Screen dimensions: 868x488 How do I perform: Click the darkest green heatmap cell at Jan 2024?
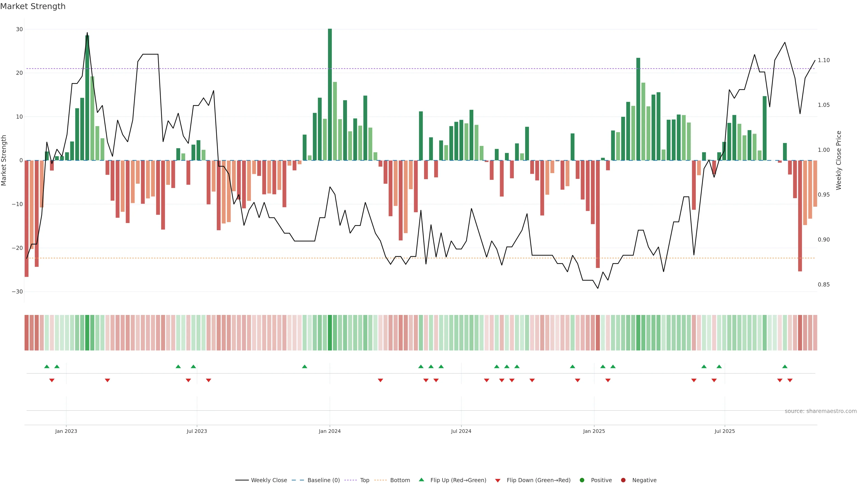tap(330, 332)
